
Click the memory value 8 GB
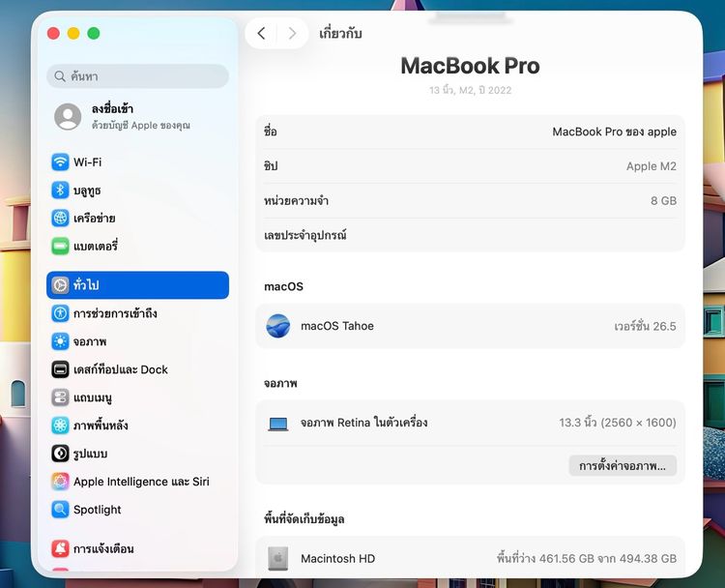point(663,201)
